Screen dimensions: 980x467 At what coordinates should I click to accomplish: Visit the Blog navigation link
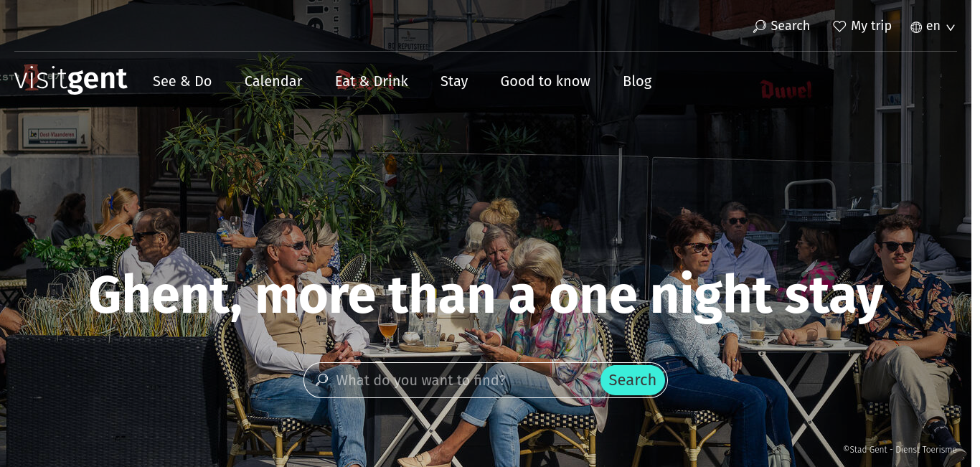637,81
